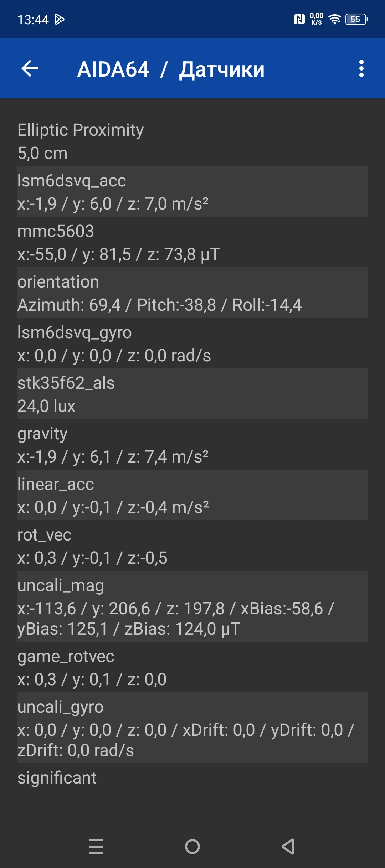Select the lsm6dsvq_acc accelerometer row

point(192,192)
